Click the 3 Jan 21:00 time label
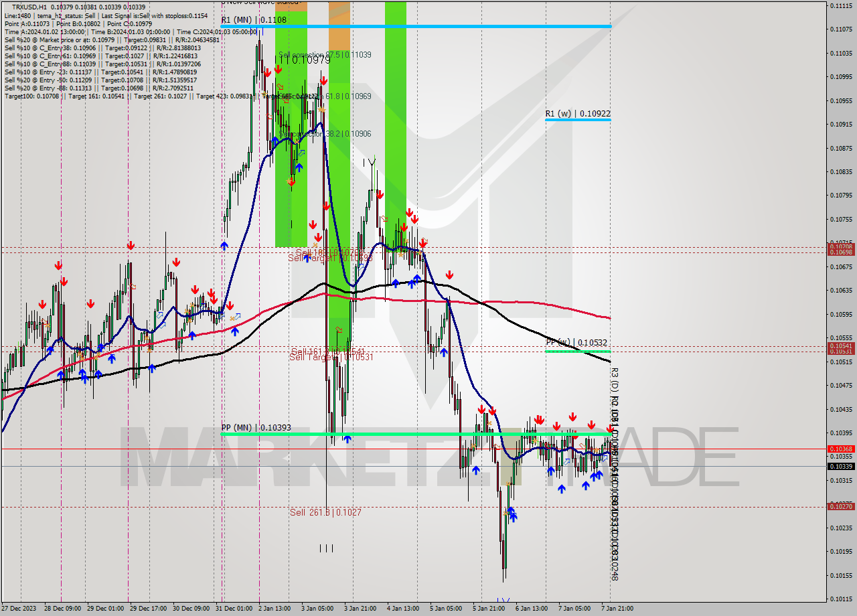The width and height of the screenshot is (857, 616). point(359,609)
